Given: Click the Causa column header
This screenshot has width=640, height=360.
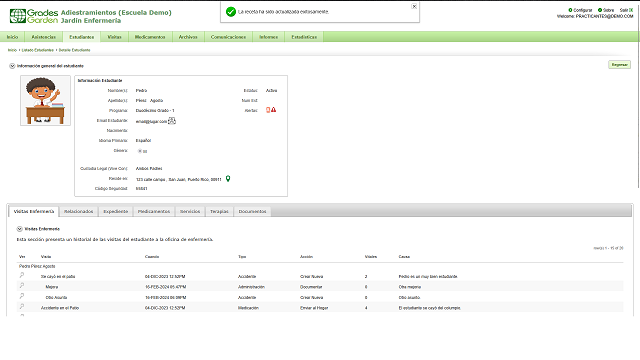Looking at the screenshot, I should (x=404, y=257).
